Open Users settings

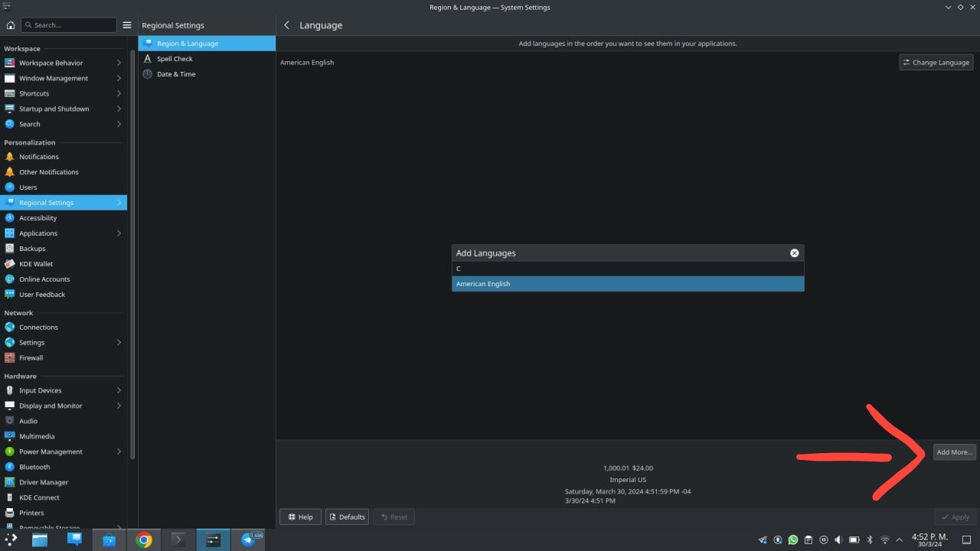pos(64,187)
